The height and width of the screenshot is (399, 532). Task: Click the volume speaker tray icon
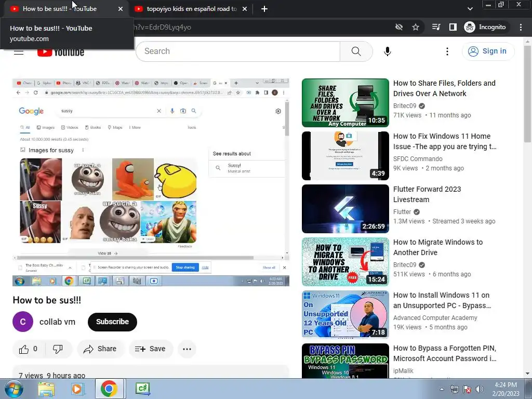[479, 389]
